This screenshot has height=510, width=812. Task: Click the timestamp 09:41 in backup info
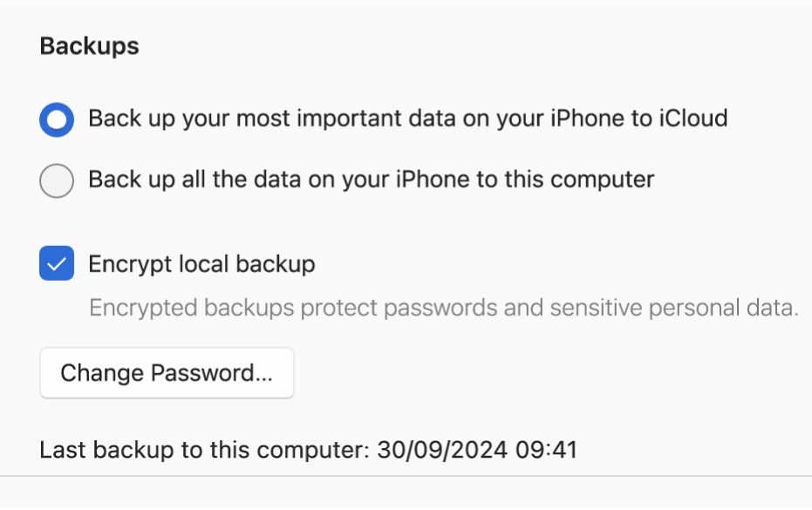545,450
